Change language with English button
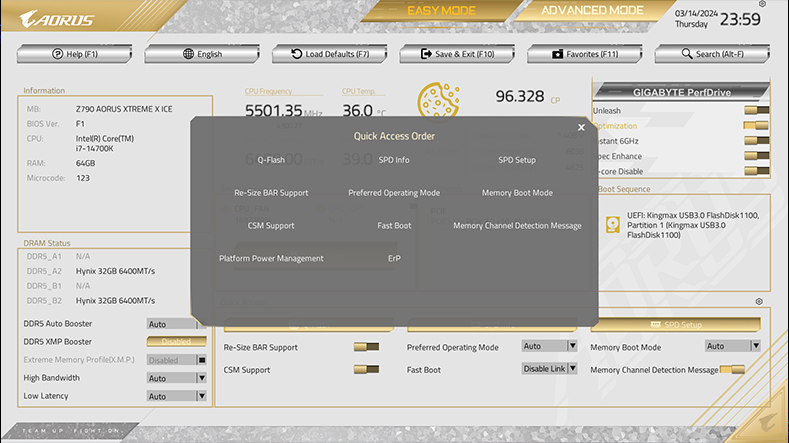This screenshot has width=789, height=443. click(x=202, y=54)
